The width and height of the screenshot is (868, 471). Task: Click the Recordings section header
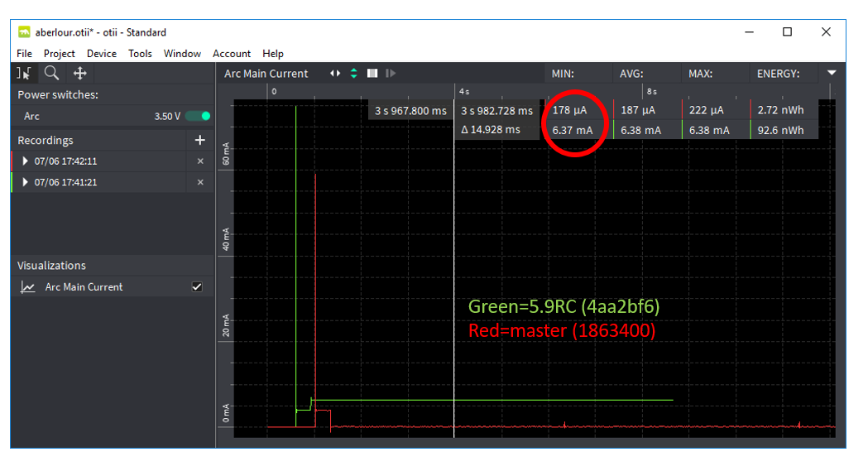click(x=46, y=141)
